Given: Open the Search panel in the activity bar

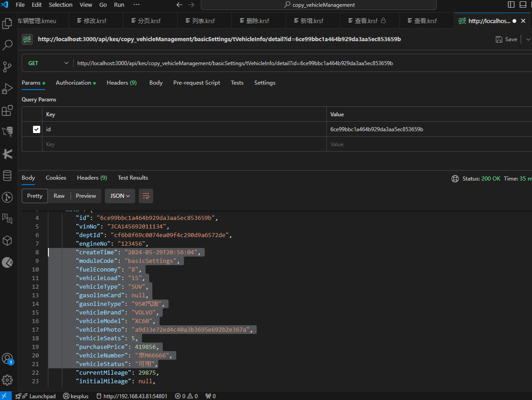Looking at the screenshot, I should (x=7, y=45).
